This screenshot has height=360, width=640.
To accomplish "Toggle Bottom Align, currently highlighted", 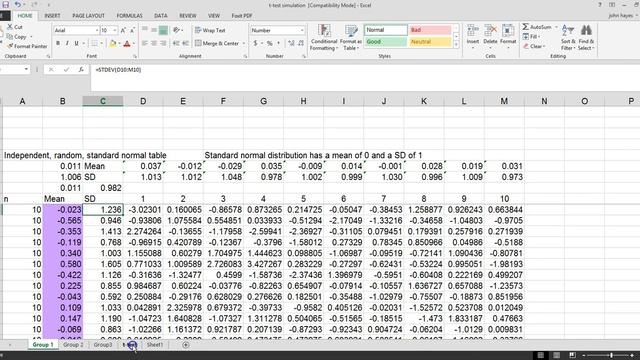I will point(163,30).
